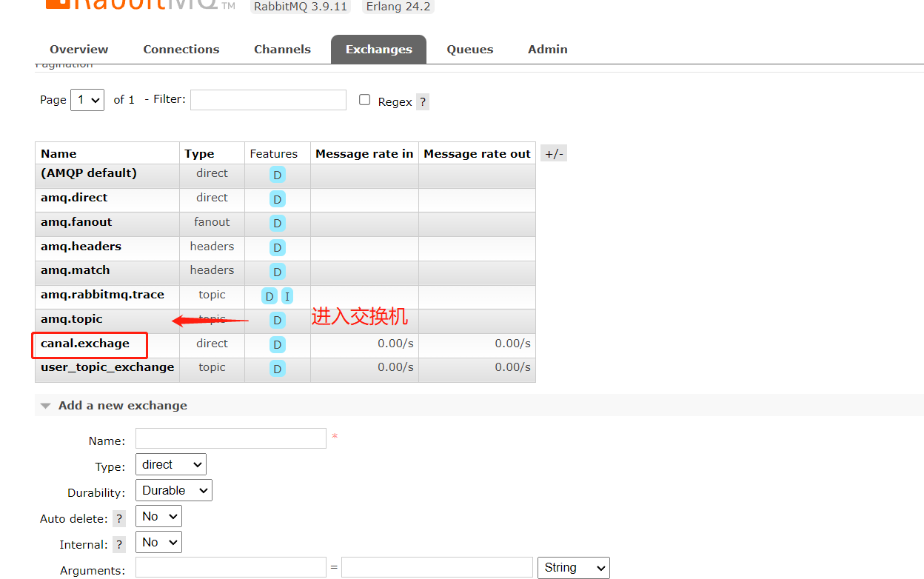Switch to the Admin tab
The width and height of the screenshot is (924, 579).
(x=548, y=50)
